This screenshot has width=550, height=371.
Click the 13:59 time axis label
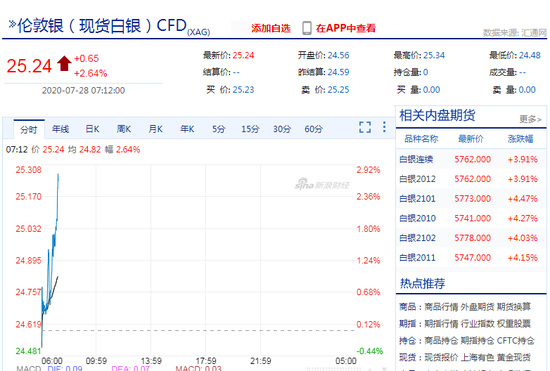(151, 361)
